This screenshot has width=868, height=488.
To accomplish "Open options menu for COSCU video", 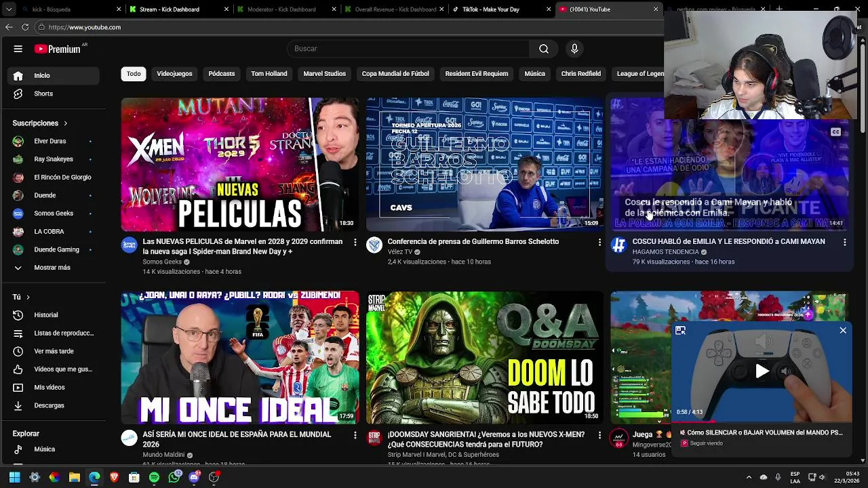I will (x=844, y=242).
